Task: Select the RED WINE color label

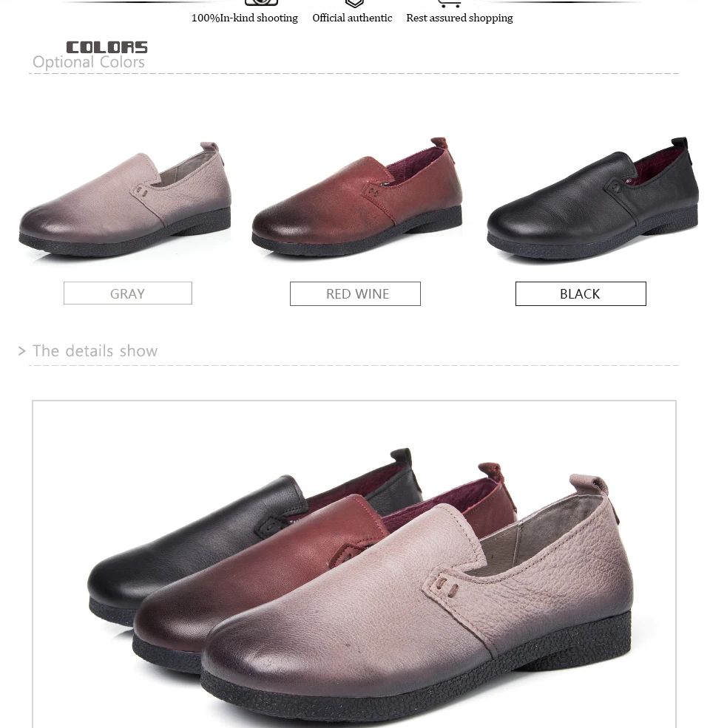Action: click(x=355, y=294)
